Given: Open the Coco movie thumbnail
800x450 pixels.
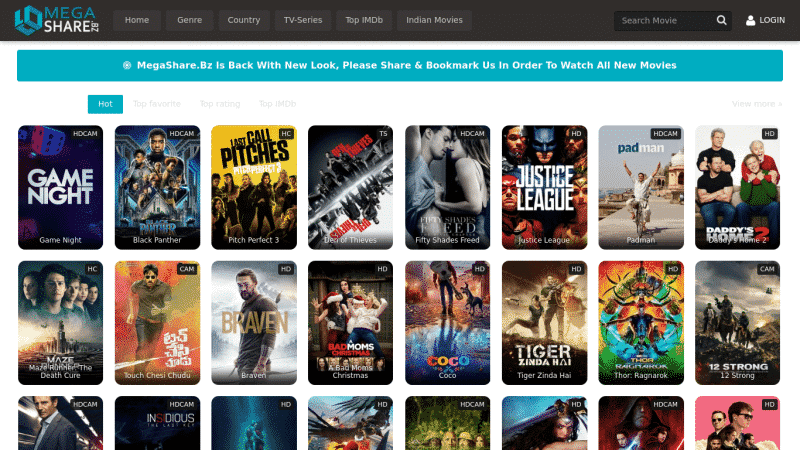Looking at the screenshot, I should [447, 322].
